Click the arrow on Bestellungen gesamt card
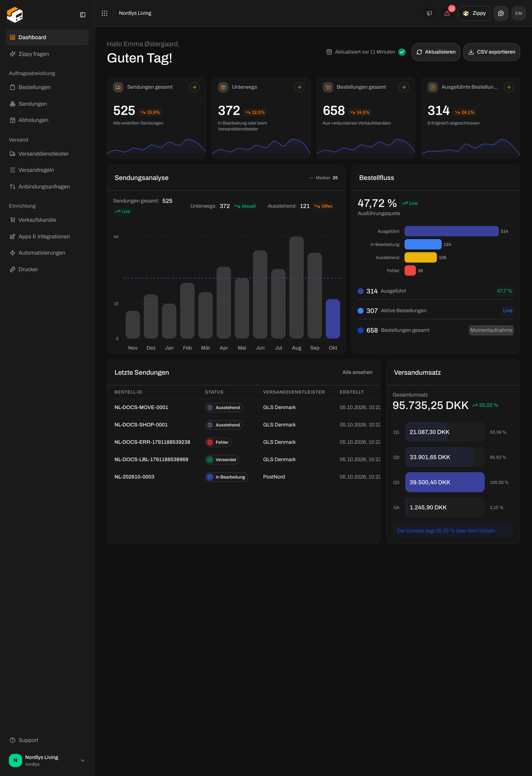 tap(404, 87)
